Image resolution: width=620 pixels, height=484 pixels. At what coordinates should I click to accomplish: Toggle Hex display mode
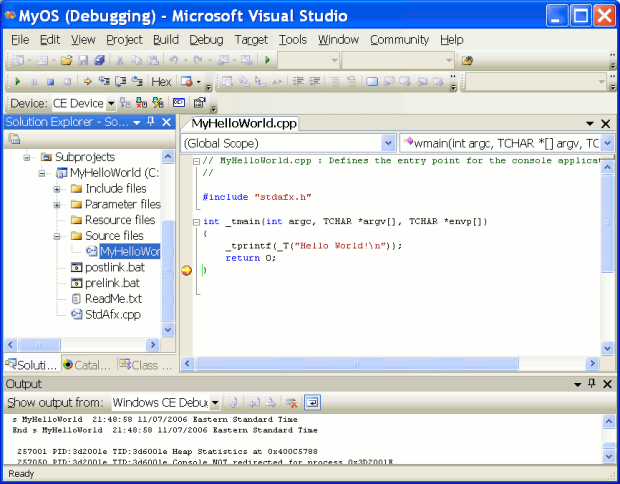pyautogui.click(x=161, y=81)
